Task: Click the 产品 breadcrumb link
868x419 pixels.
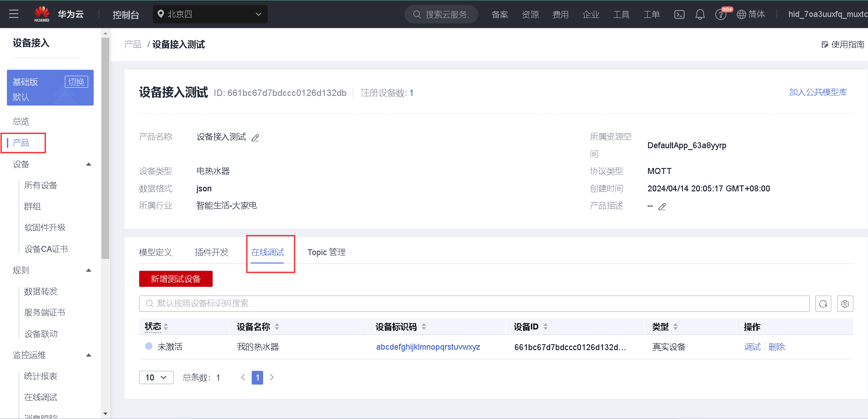Action: click(133, 45)
